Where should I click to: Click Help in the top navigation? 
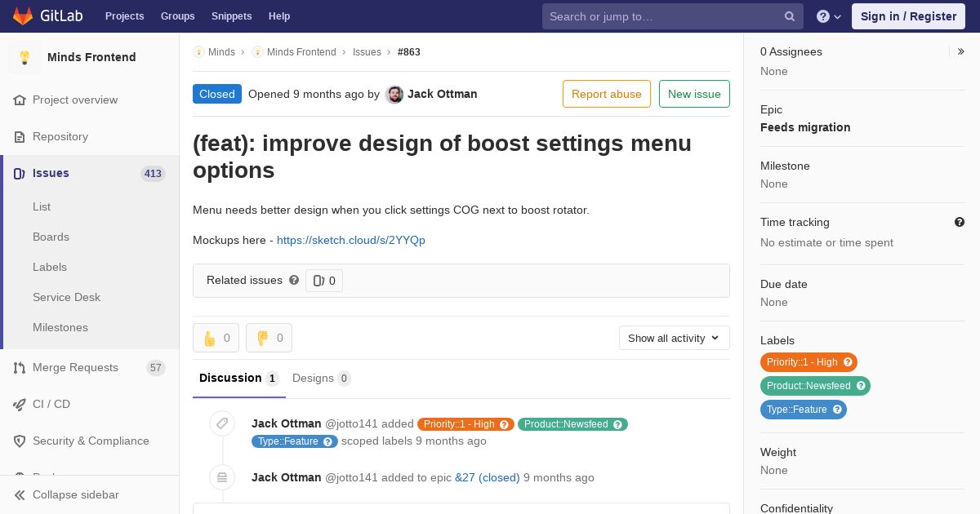tap(279, 16)
